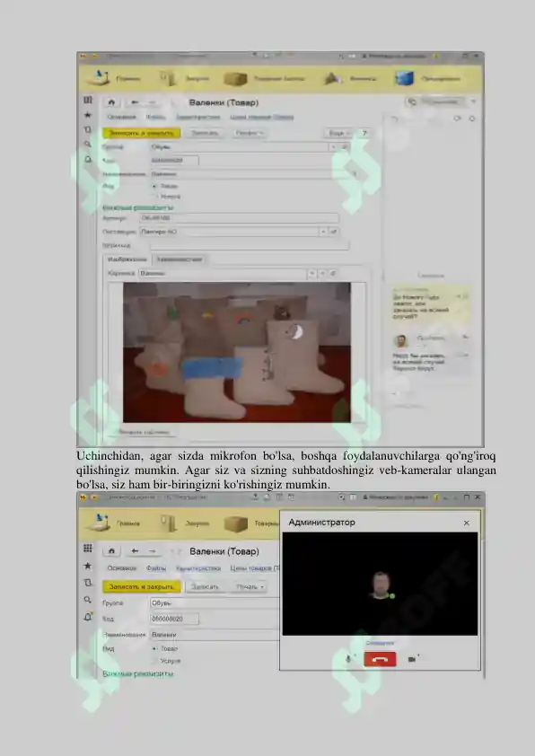Turn on camera in the Администратор call window

click(412, 659)
